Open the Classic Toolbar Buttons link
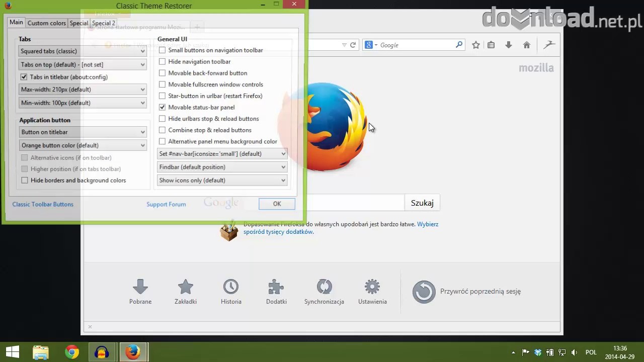Image resolution: width=644 pixels, height=362 pixels. [43, 204]
